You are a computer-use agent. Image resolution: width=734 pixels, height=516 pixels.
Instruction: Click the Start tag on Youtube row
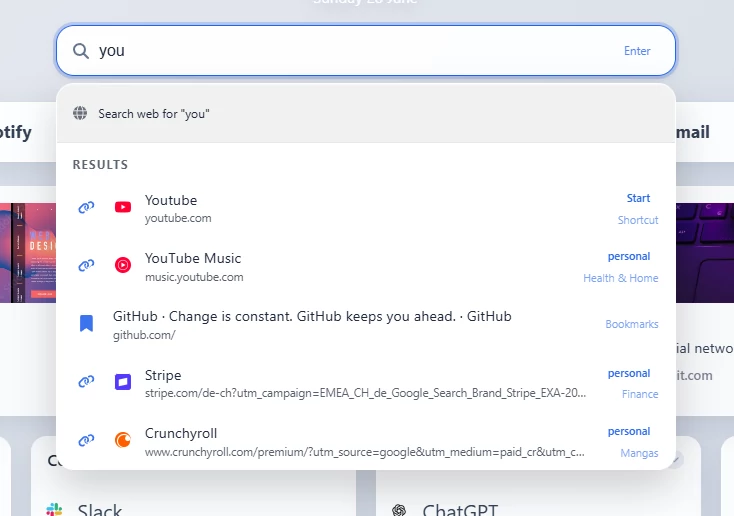coord(638,198)
